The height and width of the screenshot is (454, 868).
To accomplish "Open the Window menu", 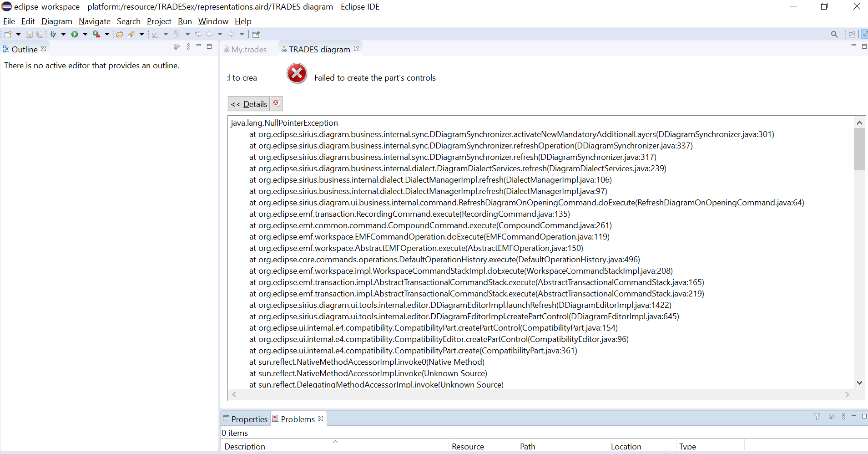I will (213, 21).
